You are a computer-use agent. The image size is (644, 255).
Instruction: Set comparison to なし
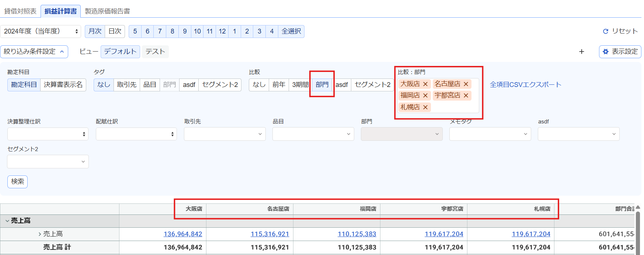pos(259,85)
